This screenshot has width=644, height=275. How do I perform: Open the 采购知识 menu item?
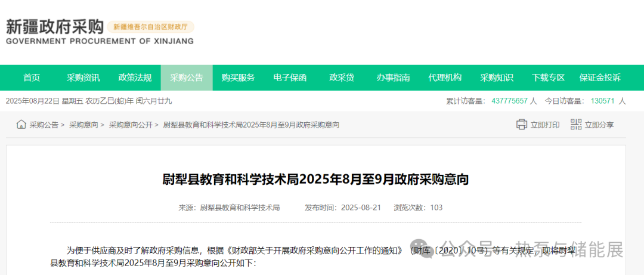(497, 78)
